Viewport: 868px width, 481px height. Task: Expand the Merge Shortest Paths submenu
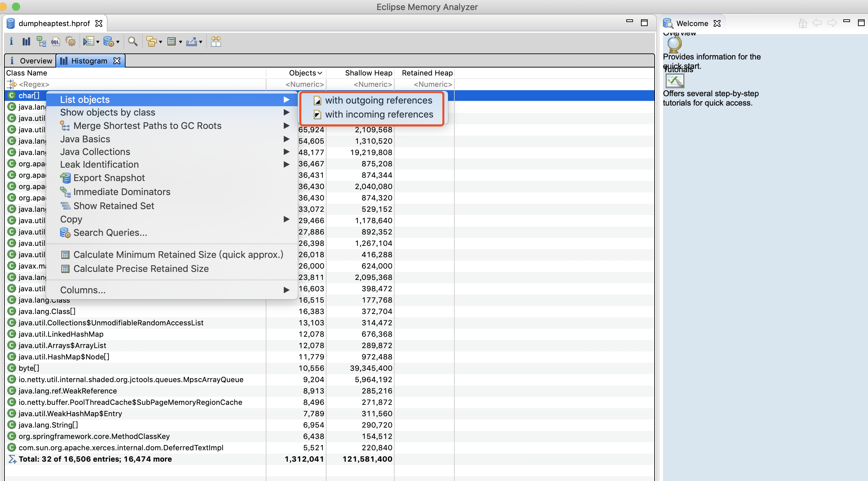[287, 125]
